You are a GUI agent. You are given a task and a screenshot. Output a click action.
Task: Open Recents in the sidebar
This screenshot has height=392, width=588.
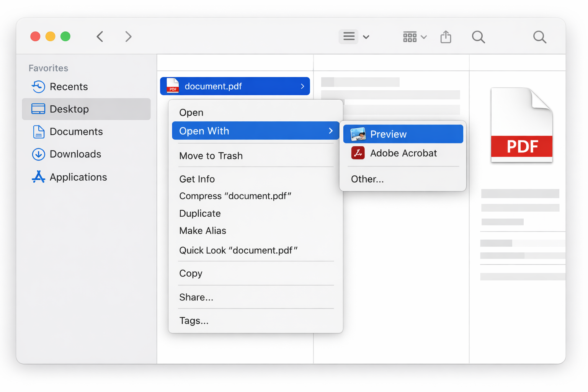[86, 87]
